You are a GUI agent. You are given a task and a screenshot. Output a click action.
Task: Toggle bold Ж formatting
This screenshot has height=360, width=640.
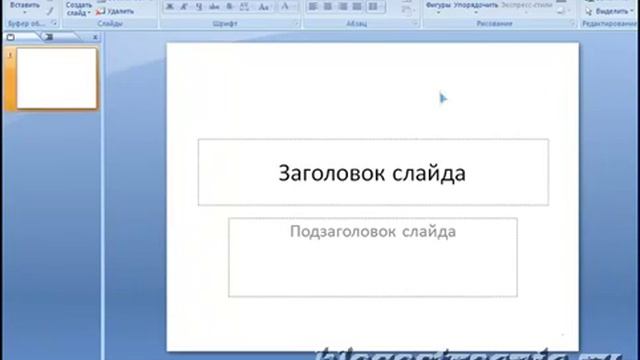click(x=170, y=7)
